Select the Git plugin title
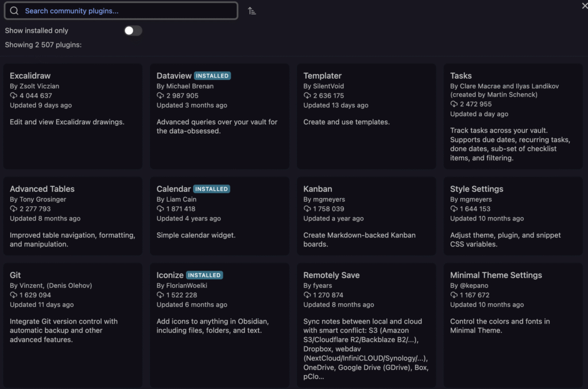The image size is (588, 389). [16, 275]
